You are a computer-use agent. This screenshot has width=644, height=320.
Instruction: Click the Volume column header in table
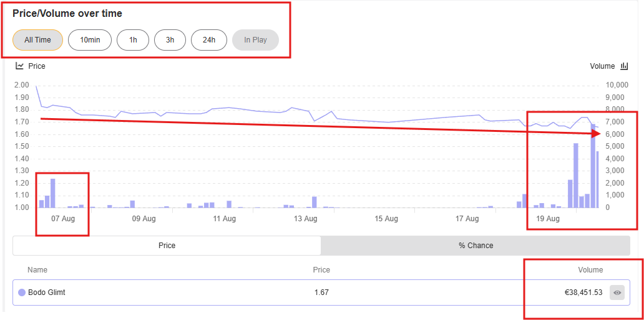(x=590, y=270)
